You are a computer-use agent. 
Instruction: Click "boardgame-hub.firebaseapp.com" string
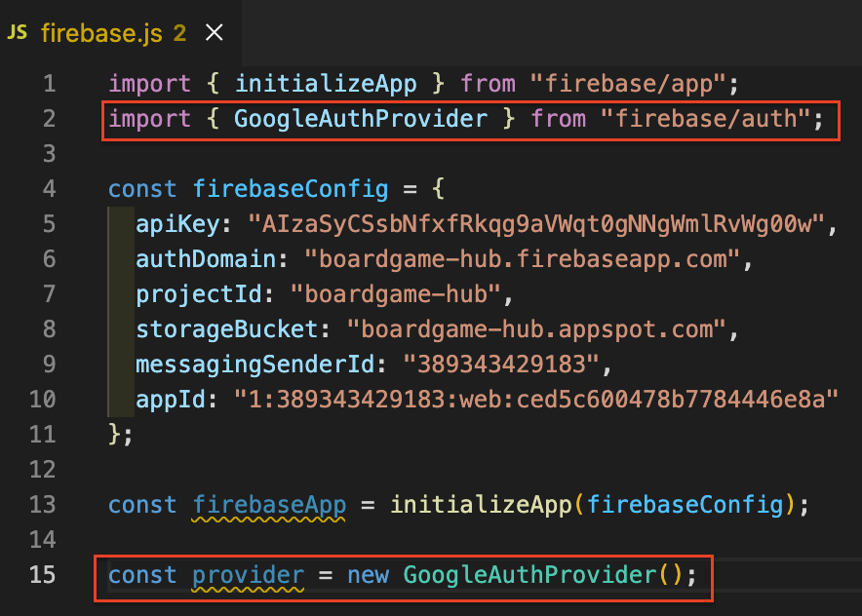(x=523, y=259)
